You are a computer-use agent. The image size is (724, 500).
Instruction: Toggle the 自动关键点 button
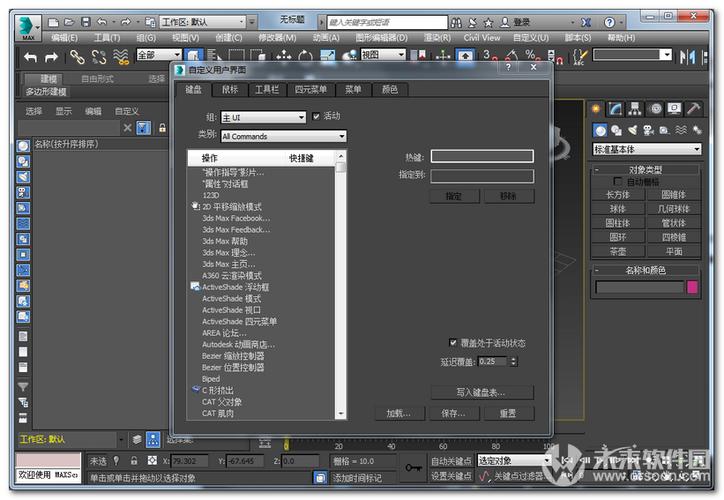pyautogui.click(x=451, y=461)
